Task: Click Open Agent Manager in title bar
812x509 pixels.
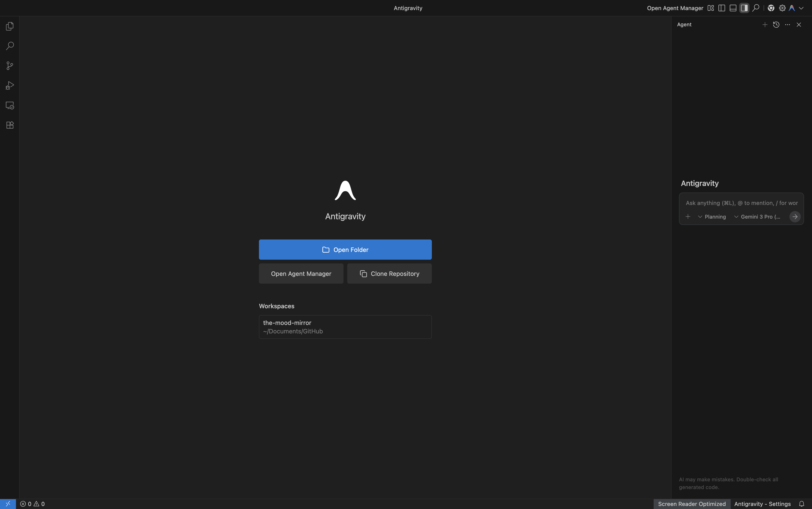Action: click(675, 8)
